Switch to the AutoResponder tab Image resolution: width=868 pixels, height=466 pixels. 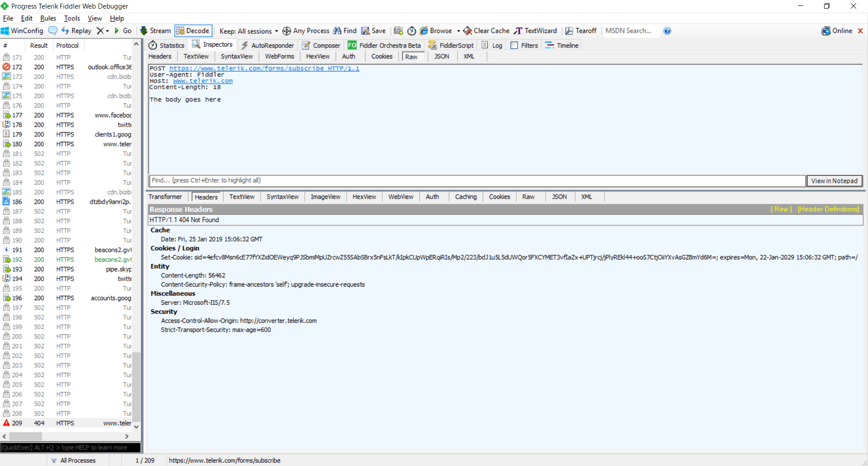point(267,45)
